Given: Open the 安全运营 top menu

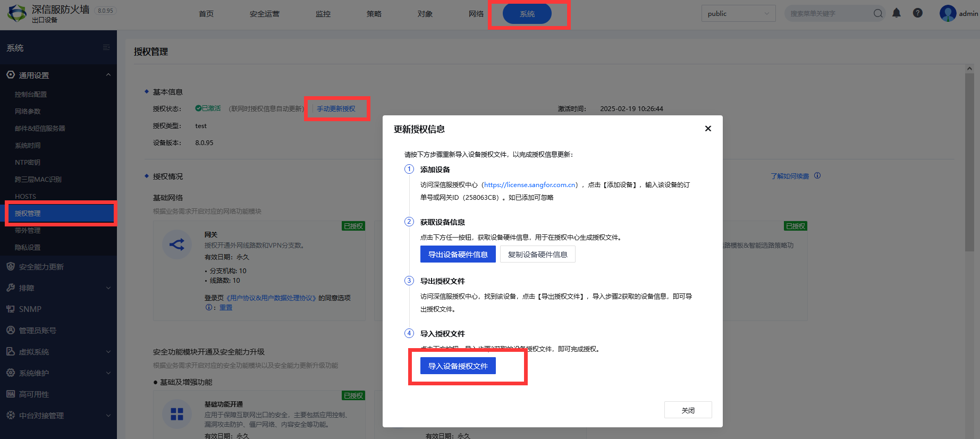Looking at the screenshot, I should [x=265, y=14].
